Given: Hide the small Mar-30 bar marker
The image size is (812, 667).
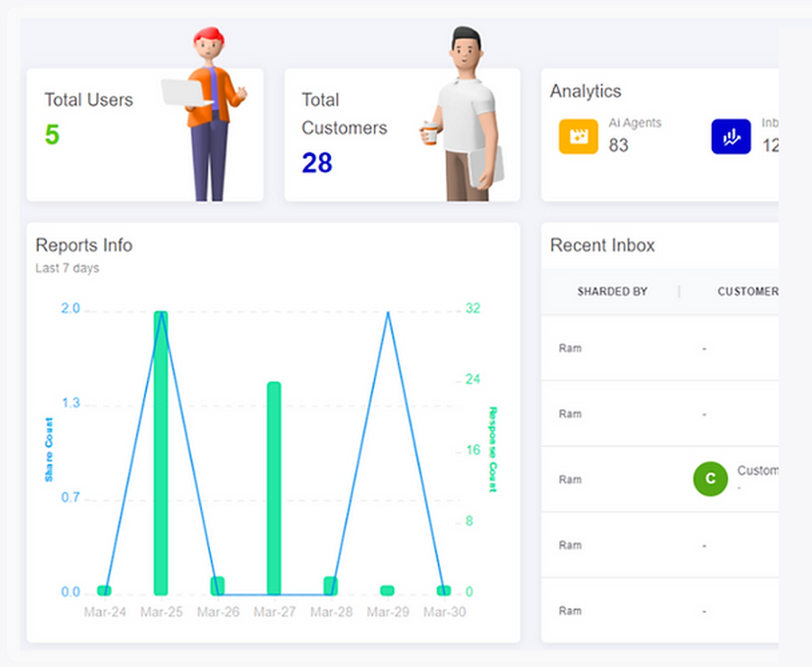Looking at the screenshot, I should click(x=443, y=591).
